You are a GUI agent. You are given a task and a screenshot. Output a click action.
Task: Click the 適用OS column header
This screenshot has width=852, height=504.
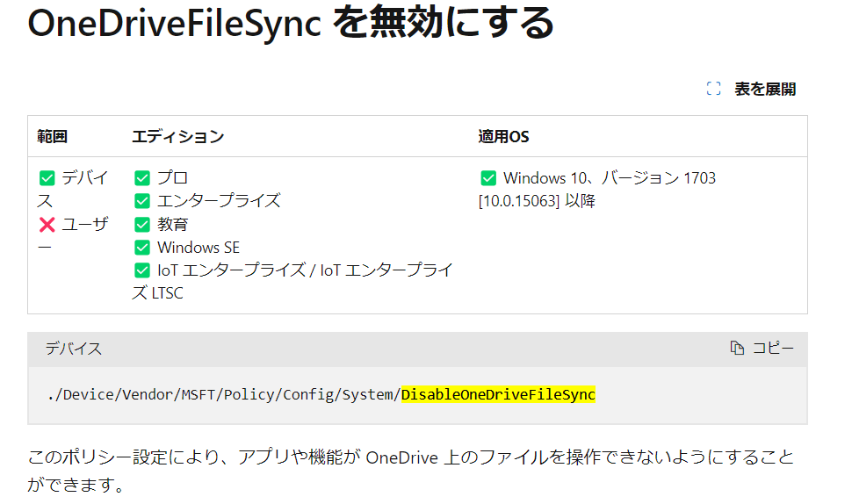click(x=503, y=136)
